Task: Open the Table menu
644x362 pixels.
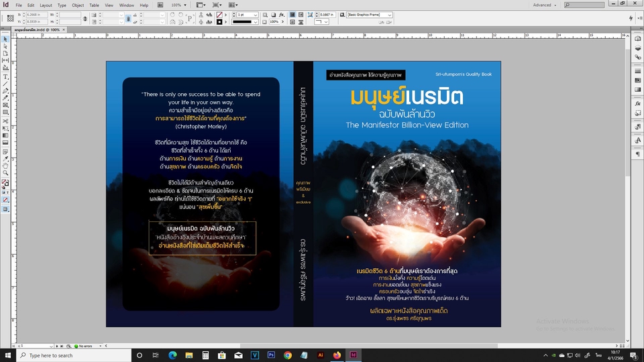Action: pyautogui.click(x=94, y=5)
